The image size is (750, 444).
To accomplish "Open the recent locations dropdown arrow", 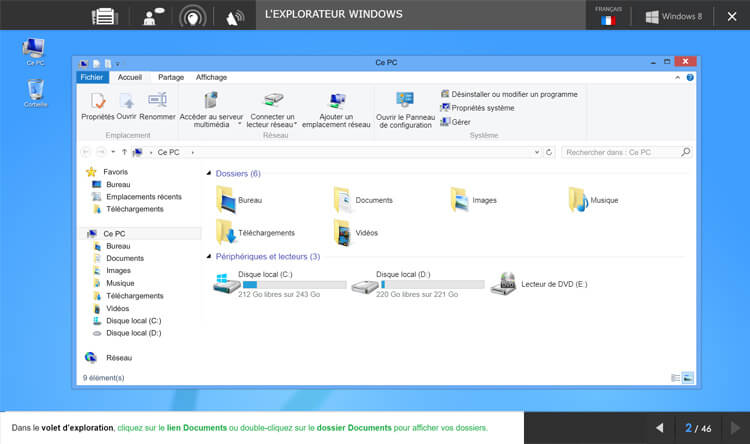I will coord(113,152).
